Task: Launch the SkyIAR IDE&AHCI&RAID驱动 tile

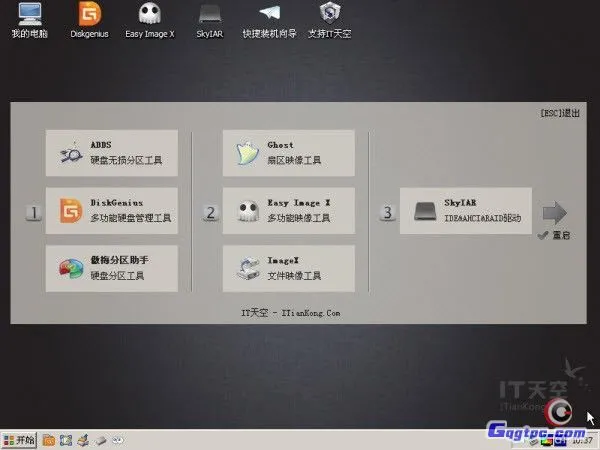Action: coord(466,211)
